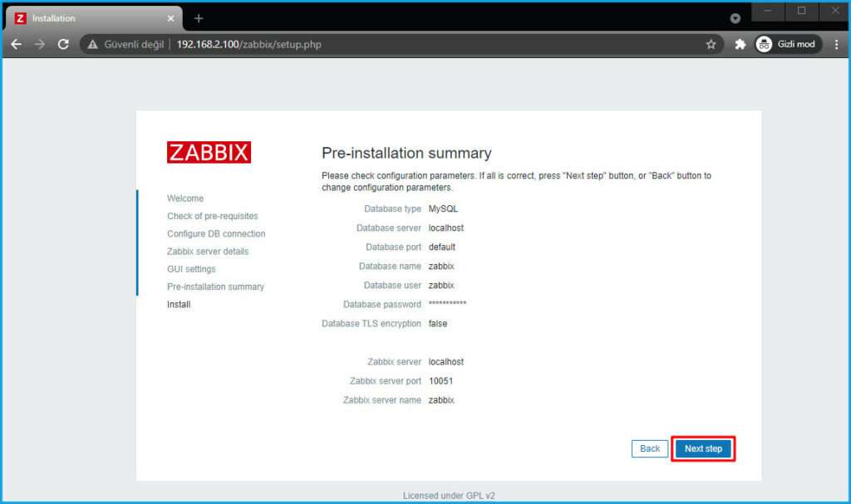Close the Installation tab
Image resolution: width=851 pixels, height=504 pixels.
coord(171,18)
